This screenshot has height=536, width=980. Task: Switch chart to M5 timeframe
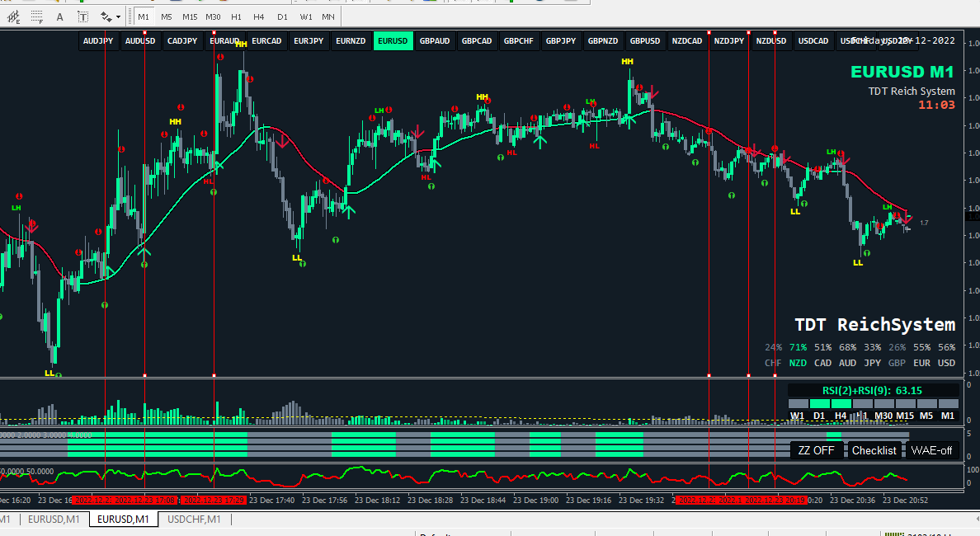point(167,16)
